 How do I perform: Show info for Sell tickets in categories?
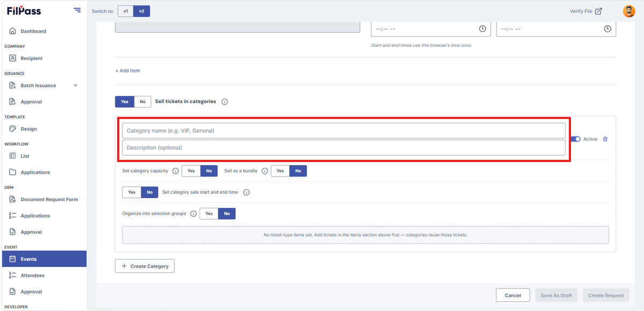click(x=225, y=101)
